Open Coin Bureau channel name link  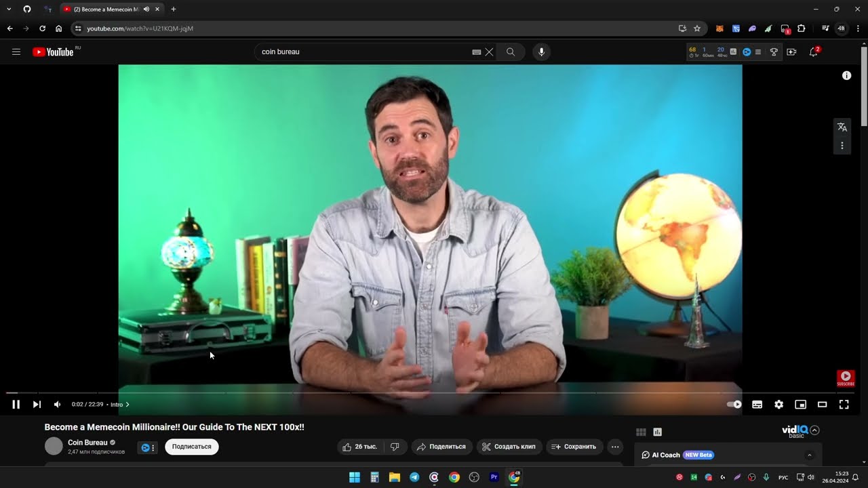[87, 443]
